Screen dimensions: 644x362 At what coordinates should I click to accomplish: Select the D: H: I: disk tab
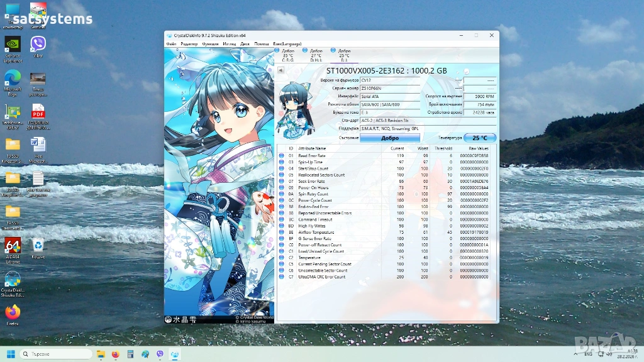(316, 55)
